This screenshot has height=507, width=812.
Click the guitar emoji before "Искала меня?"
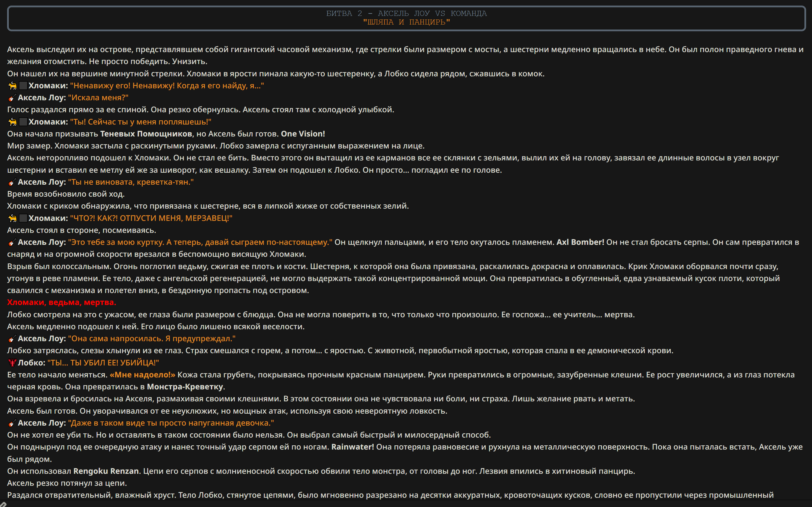(x=12, y=98)
